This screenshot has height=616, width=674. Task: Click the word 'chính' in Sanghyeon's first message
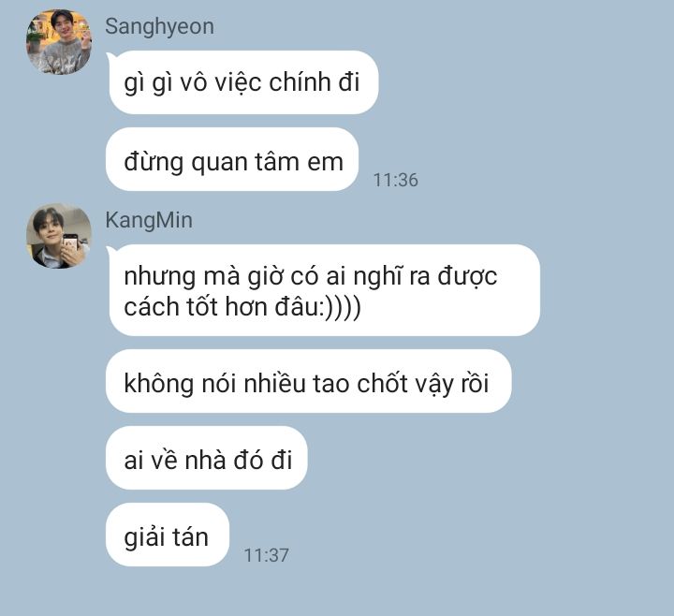(x=300, y=81)
